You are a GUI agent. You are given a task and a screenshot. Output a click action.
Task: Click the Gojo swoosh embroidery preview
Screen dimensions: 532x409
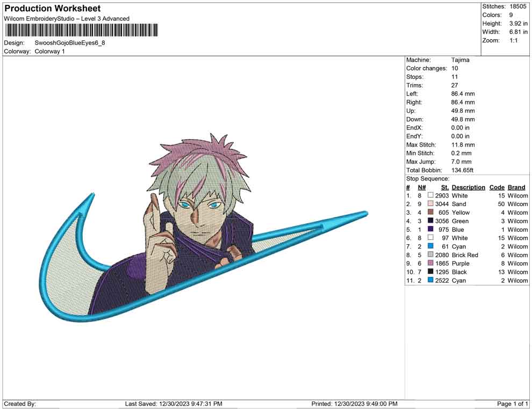tap(204, 227)
